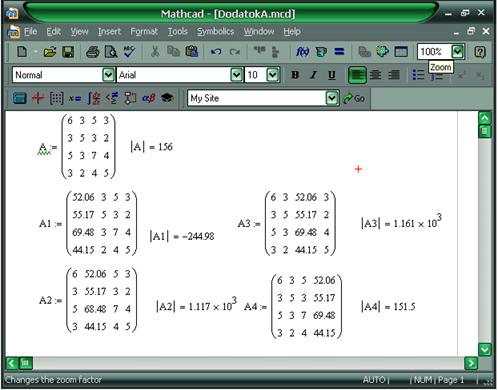Click the Go button
The image size is (498, 390).
[354, 98]
